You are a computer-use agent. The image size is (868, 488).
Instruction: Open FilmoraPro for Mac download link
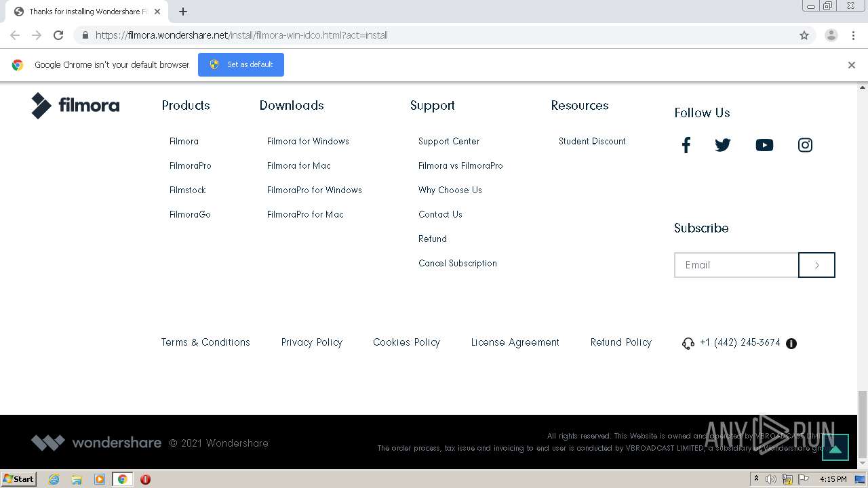click(x=305, y=215)
